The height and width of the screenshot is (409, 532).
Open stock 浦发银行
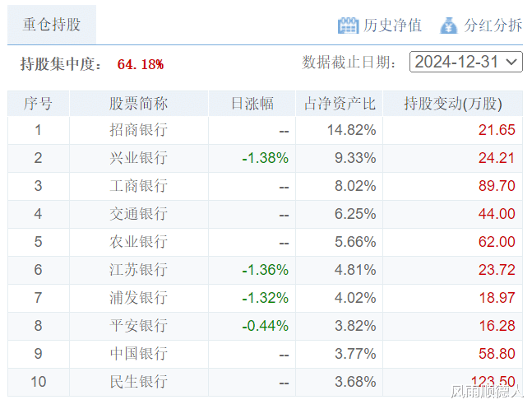139,298
